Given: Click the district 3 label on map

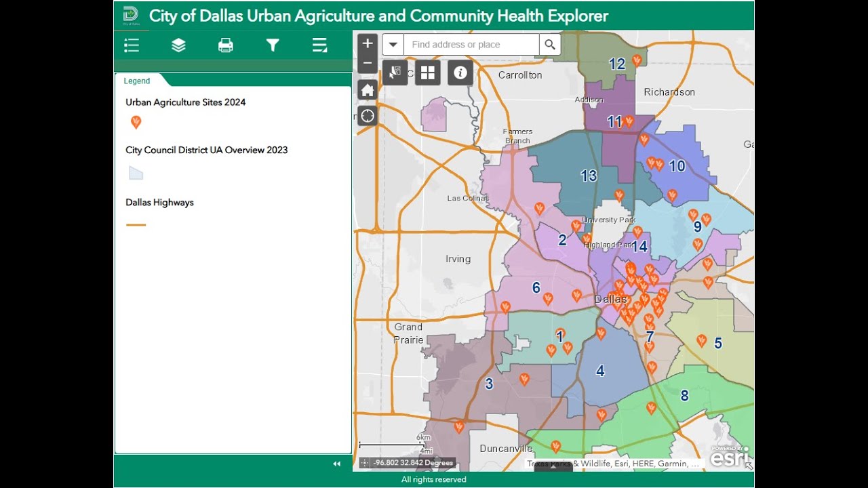Looking at the screenshot, I should 489,384.
